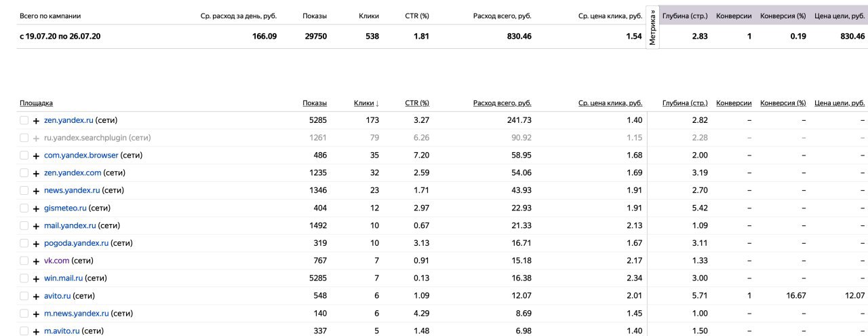
Task: Expand the mail.yandex.ru row plus icon
Action: [x=36, y=226]
